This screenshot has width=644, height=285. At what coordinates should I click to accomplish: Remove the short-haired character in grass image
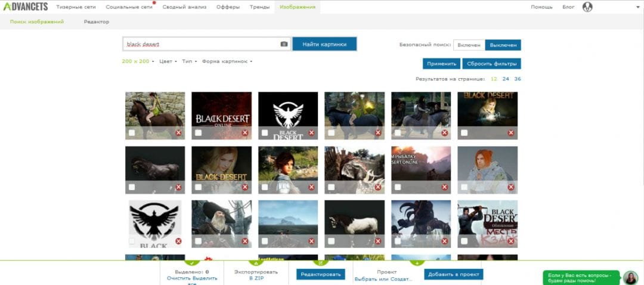[x=311, y=187]
